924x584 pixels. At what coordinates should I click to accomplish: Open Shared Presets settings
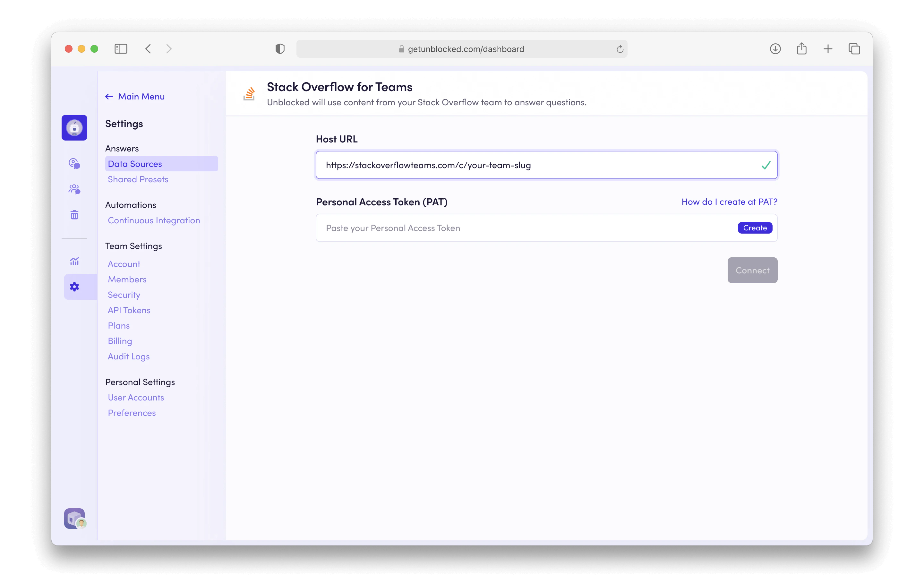tap(138, 179)
